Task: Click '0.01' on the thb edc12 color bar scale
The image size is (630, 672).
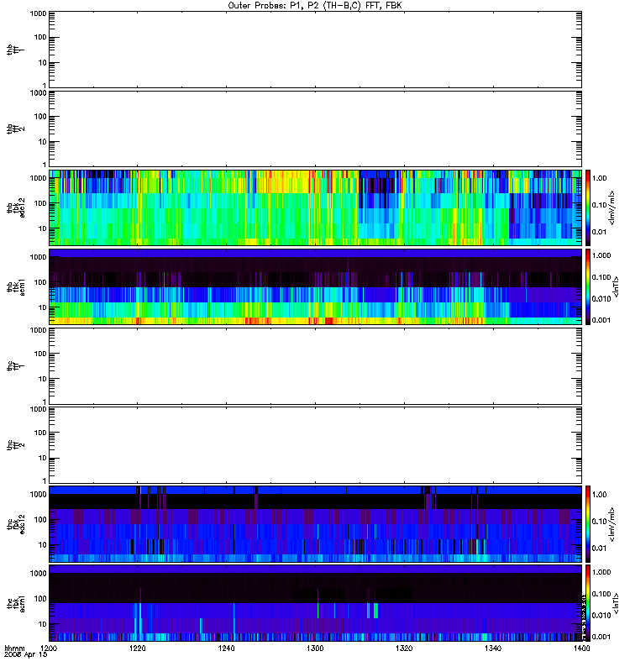Action: point(599,232)
